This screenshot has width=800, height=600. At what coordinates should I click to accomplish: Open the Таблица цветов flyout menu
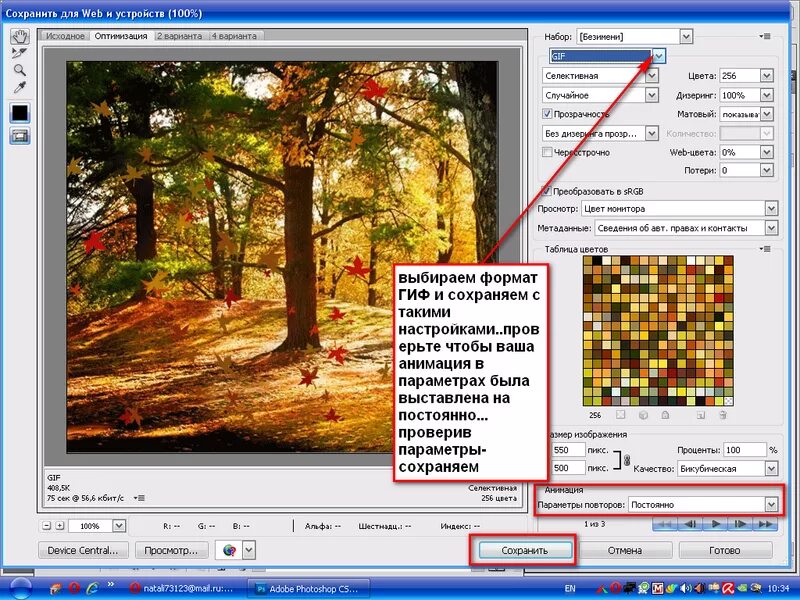[x=765, y=249]
